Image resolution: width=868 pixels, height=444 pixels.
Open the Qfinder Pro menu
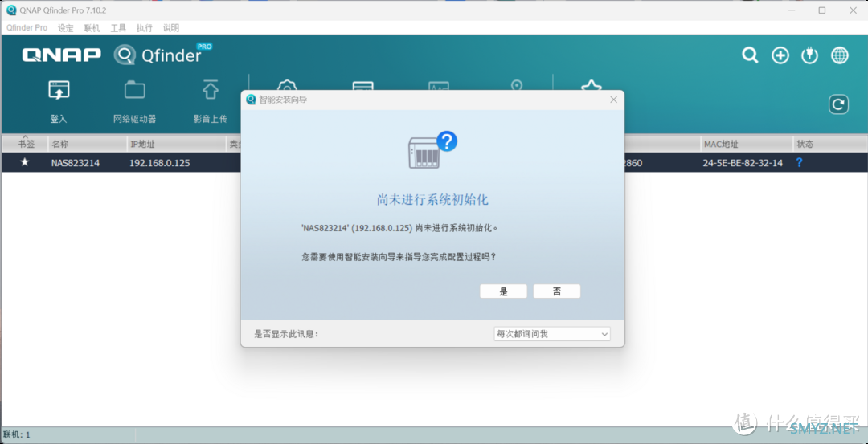point(27,27)
